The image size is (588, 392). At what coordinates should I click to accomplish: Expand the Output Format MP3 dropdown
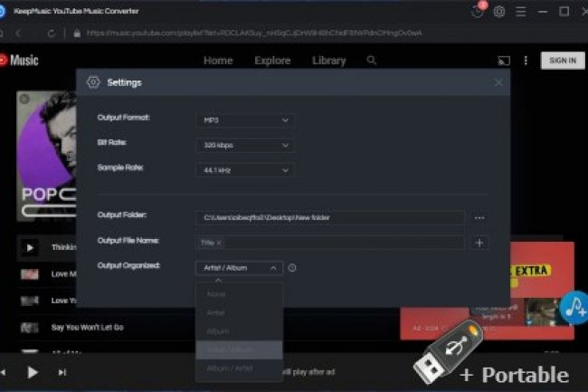pyautogui.click(x=244, y=120)
